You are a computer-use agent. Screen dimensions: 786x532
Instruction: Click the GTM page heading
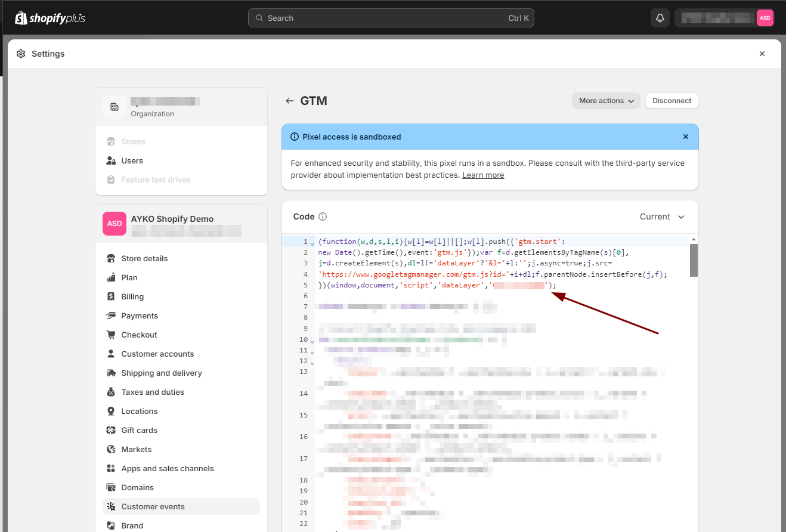tap(314, 101)
